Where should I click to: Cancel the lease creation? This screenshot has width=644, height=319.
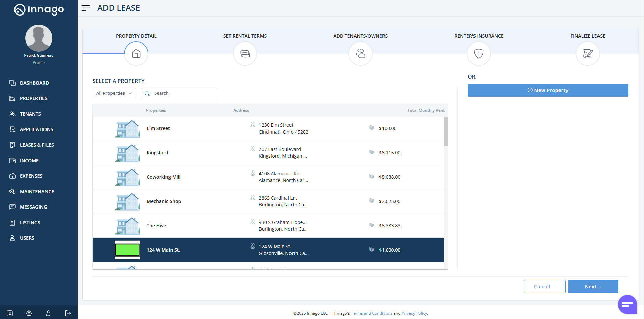545,287
